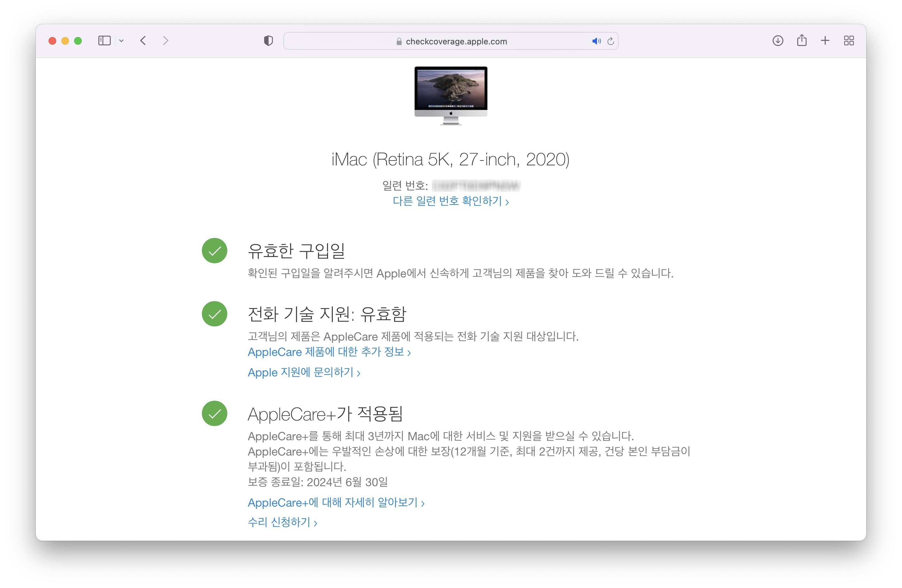
Task: Click the iMac product image
Action: pyautogui.click(x=451, y=95)
